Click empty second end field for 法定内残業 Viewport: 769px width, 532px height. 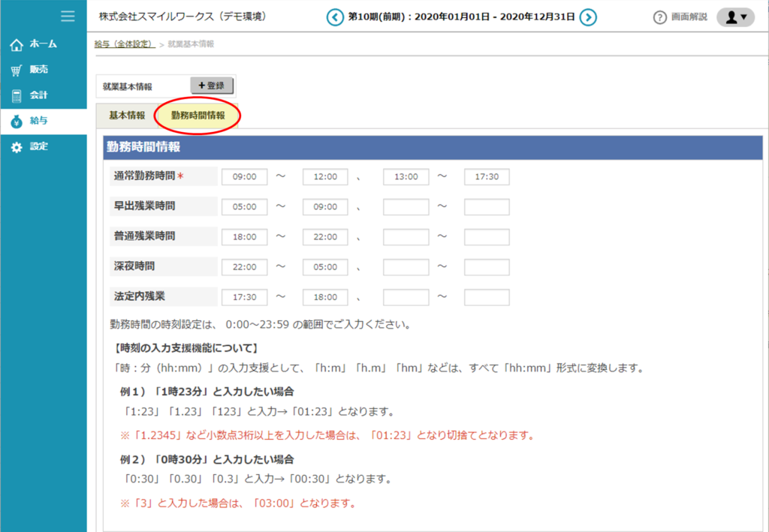point(487,297)
